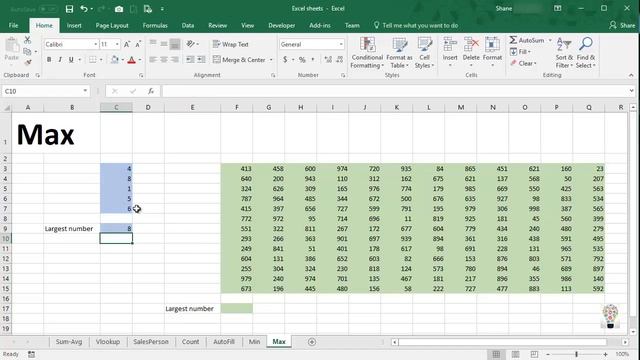The image size is (640, 360).
Task: Toggle the AutoSave switch
Action: coord(48,9)
